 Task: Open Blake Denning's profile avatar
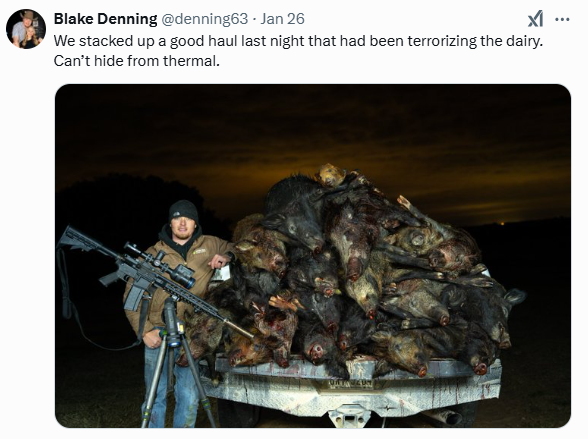(26, 29)
